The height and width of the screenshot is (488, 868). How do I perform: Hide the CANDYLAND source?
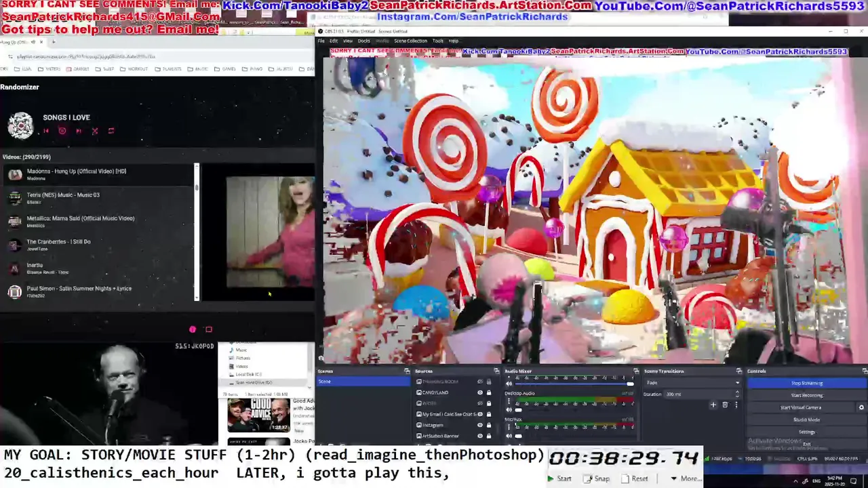point(480,392)
